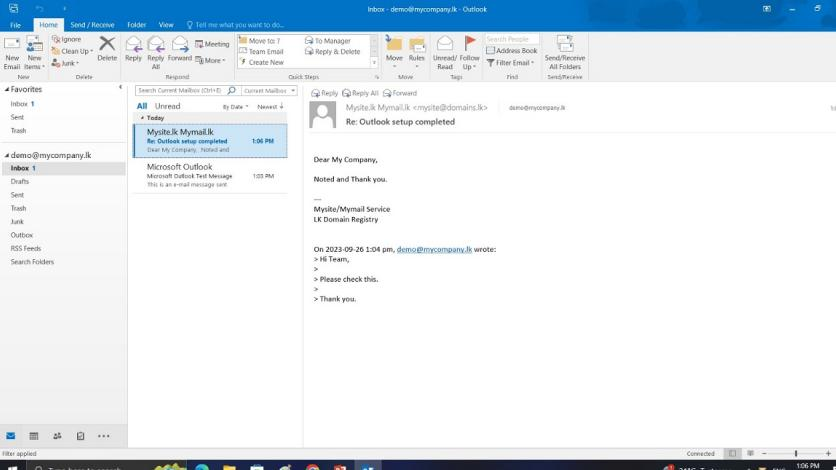Filter to Unread messages
Image resolution: width=836 pixels, height=470 pixels.
pos(167,107)
